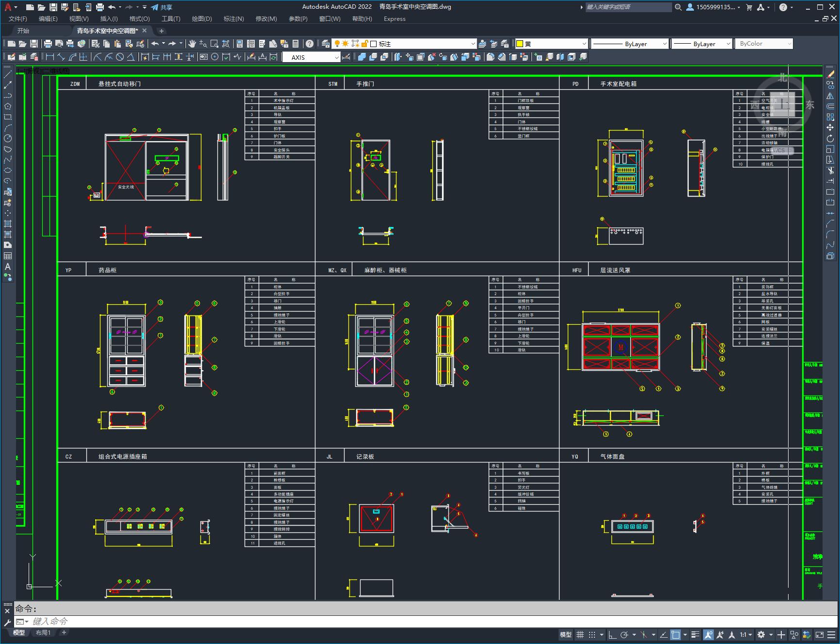Open the 绘图(D) menu
The image size is (840, 644).
coord(202,18)
